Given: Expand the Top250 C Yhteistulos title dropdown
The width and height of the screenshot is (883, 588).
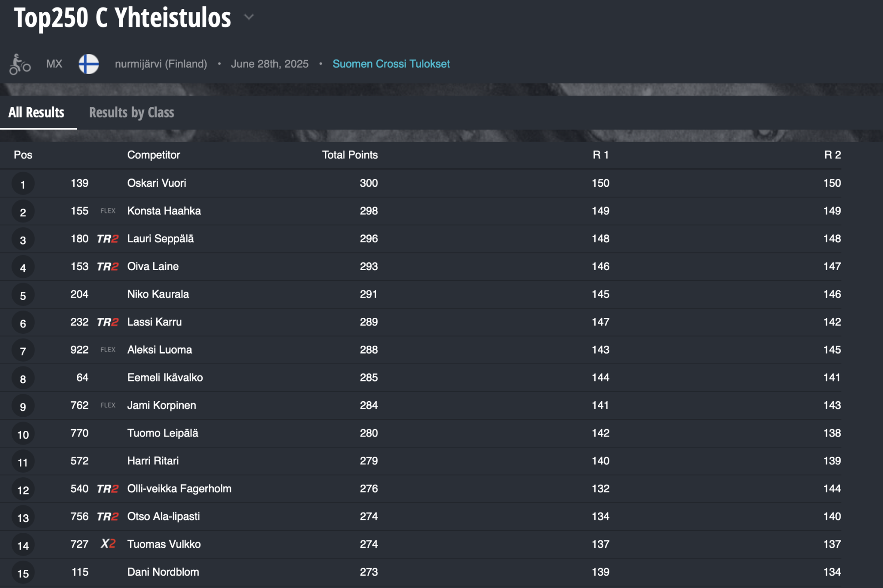Looking at the screenshot, I should click(249, 17).
